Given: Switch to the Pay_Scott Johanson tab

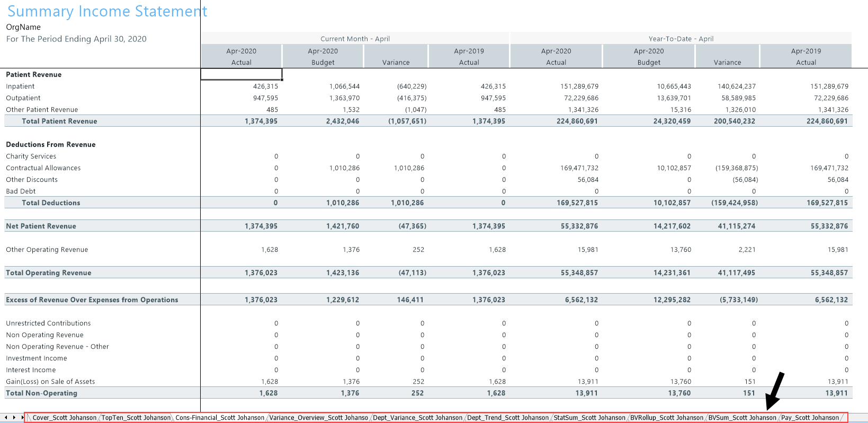Looking at the screenshot, I should coord(810,418).
